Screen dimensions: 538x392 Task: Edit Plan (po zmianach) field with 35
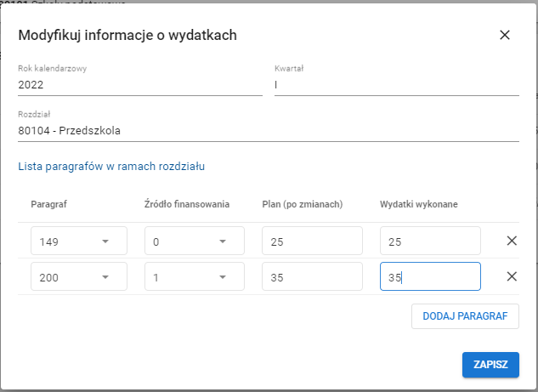(312, 276)
